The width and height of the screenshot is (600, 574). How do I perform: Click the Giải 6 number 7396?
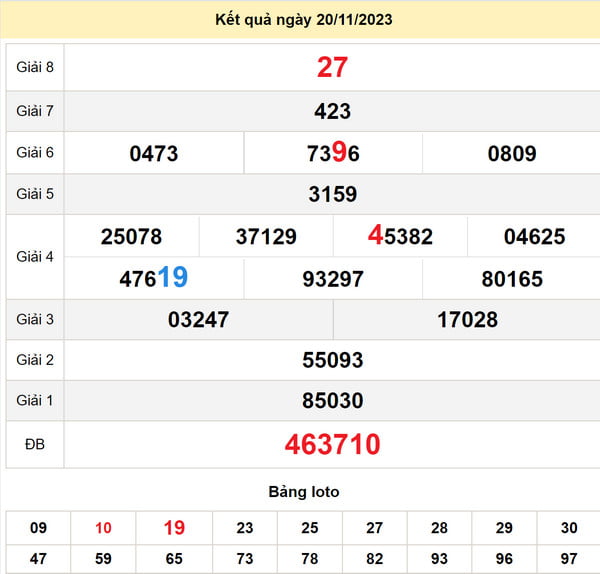[x=332, y=153]
